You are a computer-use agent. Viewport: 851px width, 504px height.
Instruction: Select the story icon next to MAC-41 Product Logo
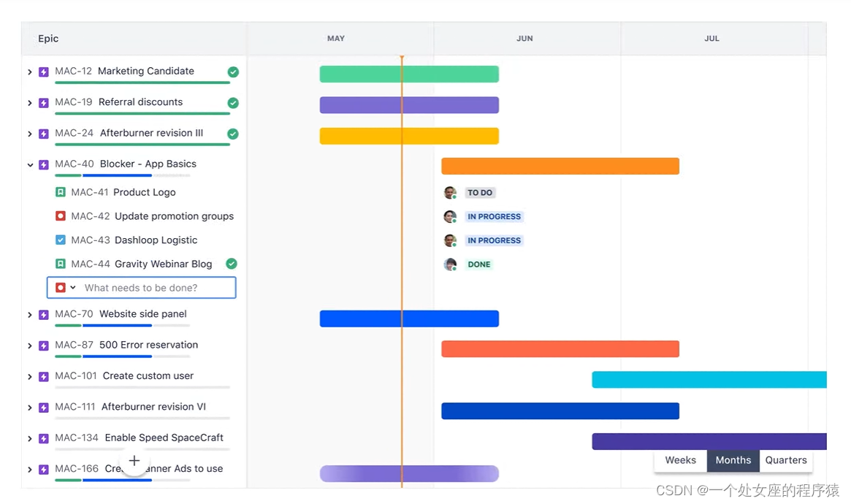(61, 192)
